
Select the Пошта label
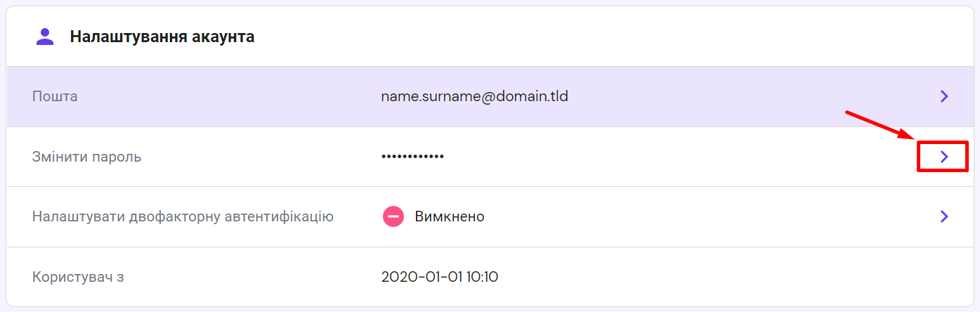[x=55, y=96]
